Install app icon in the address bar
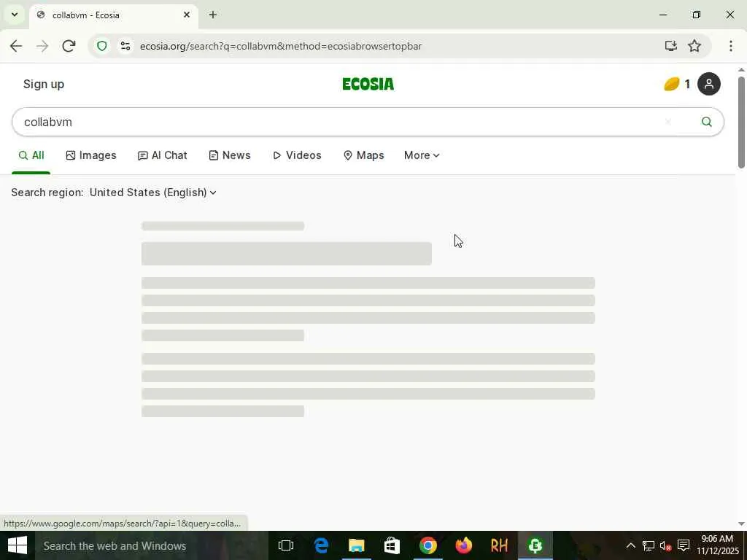The width and height of the screenshot is (747, 560). 671,46
